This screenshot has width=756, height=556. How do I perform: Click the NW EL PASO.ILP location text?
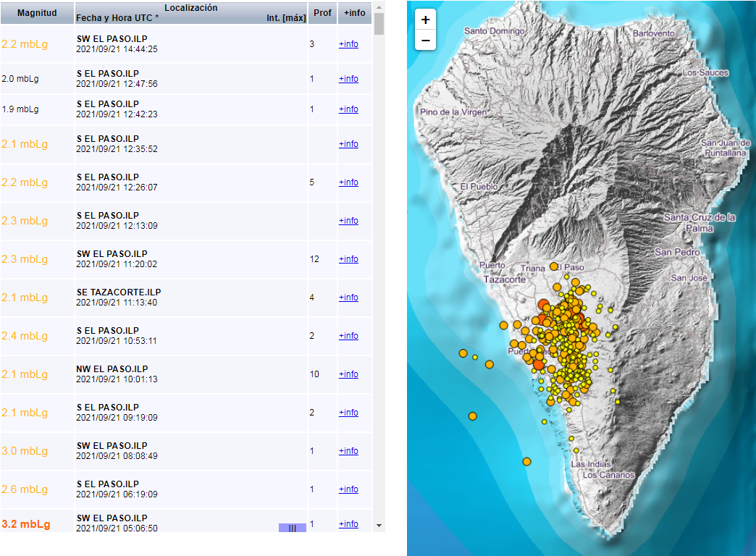[112, 369]
